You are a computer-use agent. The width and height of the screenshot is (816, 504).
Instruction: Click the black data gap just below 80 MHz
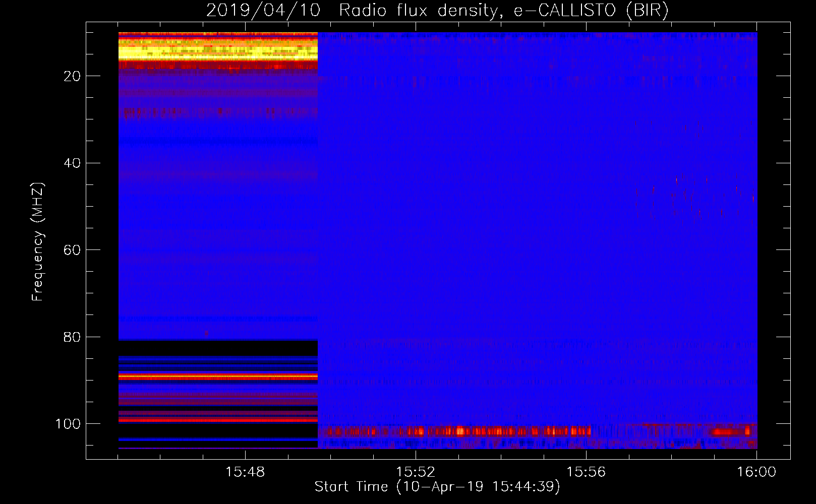[x=218, y=348]
